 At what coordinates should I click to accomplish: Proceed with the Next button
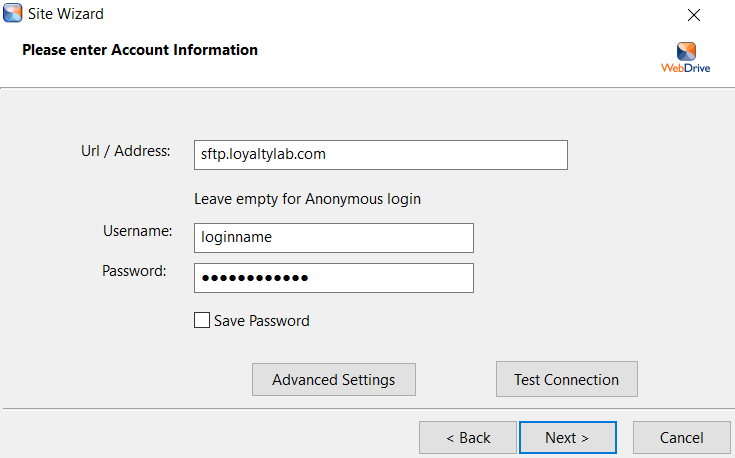[567, 438]
